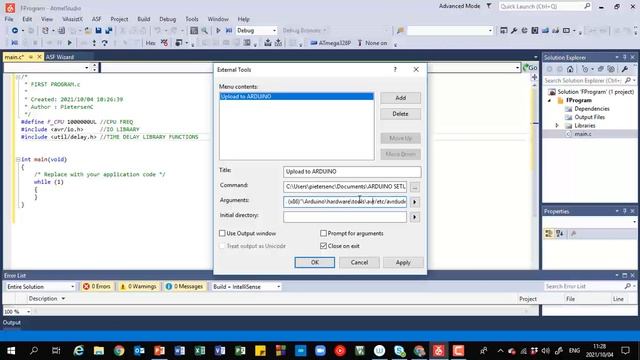Click the Alphabetical sort icon in Properties panel
Screen dimensions: 640x360
(x=560, y=233)
